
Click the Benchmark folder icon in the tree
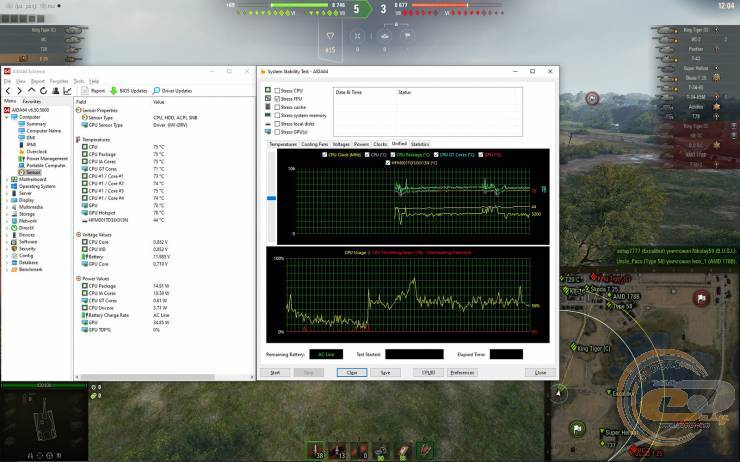click(x=14, y=269)
